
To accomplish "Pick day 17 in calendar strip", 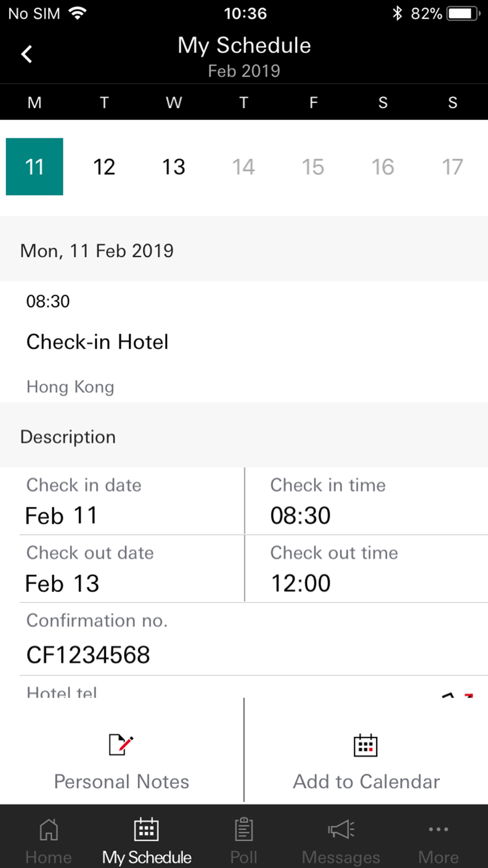I will click(x=452, y=167).
